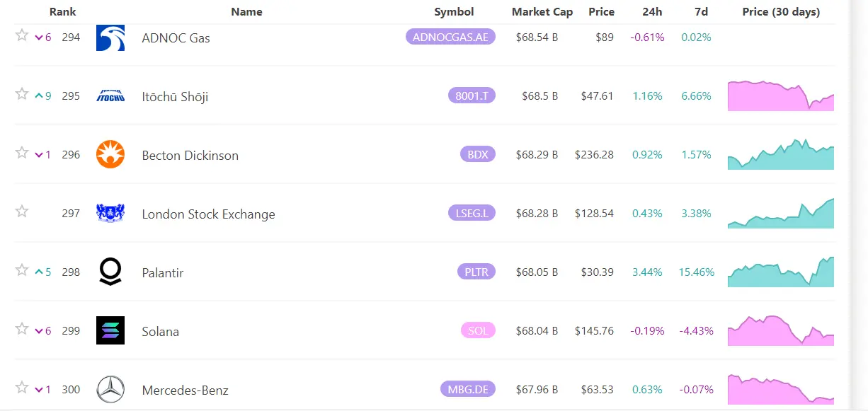This screenshot has width=868, height=411.
Task: Toggle the star next to London Stock Exchange
Action: click(21, 211)
